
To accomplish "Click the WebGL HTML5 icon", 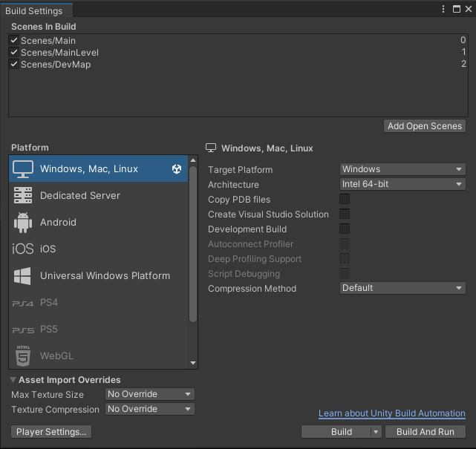I will click(x=23, y=355).
